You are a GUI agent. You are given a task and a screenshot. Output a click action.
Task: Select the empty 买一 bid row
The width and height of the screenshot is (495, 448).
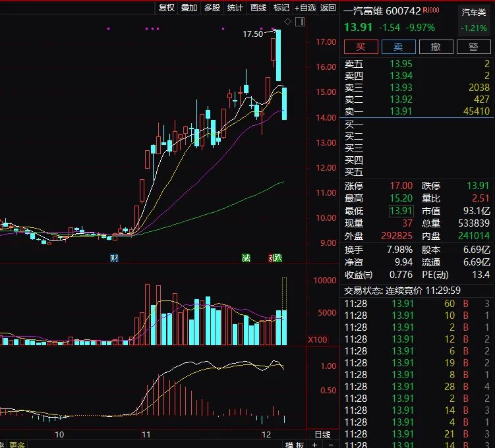pyautogui.click(x=417, y=125)
